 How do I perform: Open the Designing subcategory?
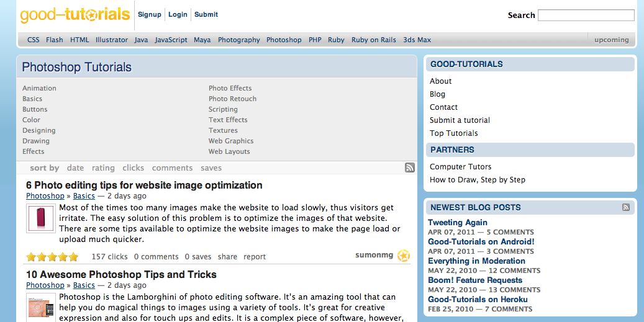tap(39, 130)
